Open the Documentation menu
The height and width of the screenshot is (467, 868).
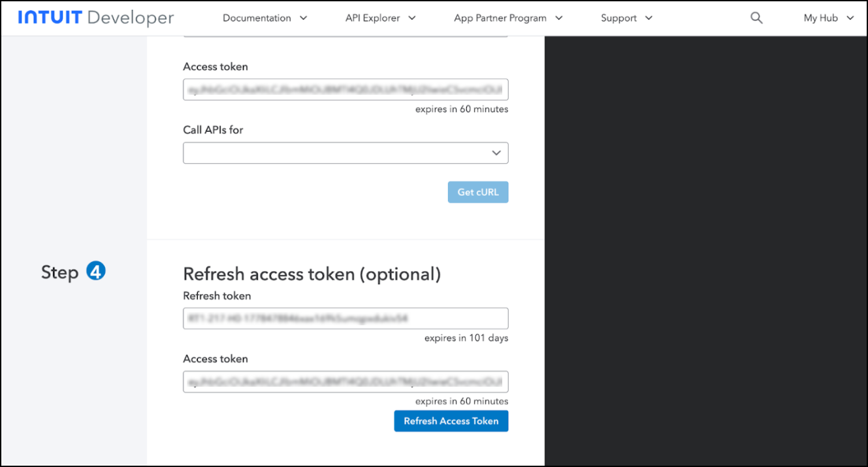click(257, 18)
